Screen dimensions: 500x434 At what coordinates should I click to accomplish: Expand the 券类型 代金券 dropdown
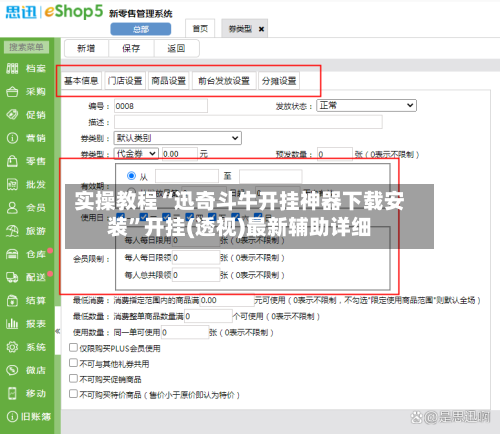point(136,154)
